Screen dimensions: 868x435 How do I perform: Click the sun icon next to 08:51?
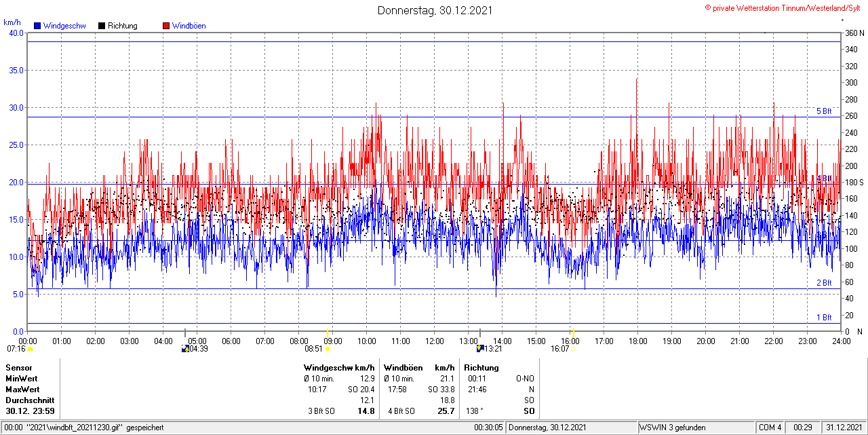pyautogui.click(x=328, y=349)
